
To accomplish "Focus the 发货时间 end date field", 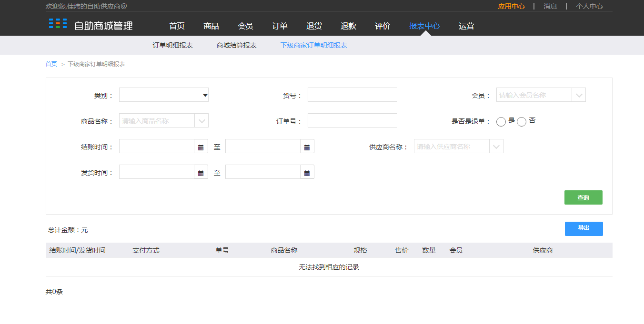I will pyautogui.click(x=263, y=172).
